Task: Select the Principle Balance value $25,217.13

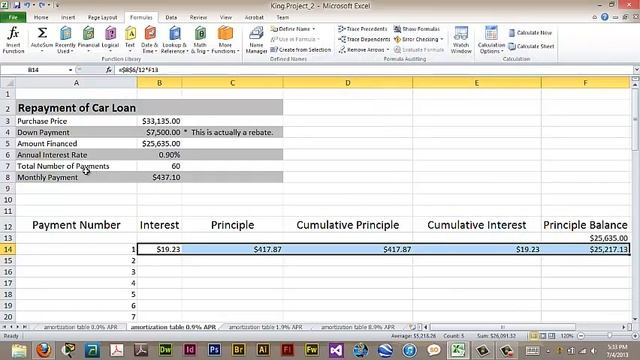Action: pyautogui.click(x=585, y=249)
